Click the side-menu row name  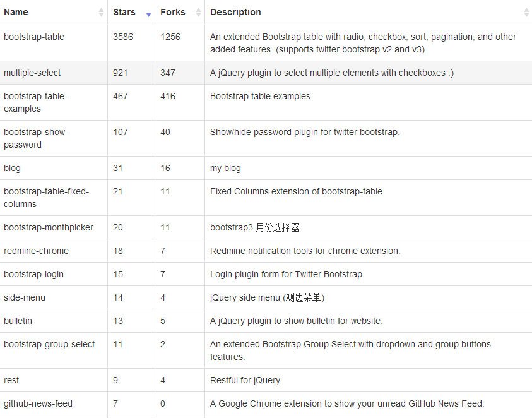pyautogui.click(x=25, y=297)
